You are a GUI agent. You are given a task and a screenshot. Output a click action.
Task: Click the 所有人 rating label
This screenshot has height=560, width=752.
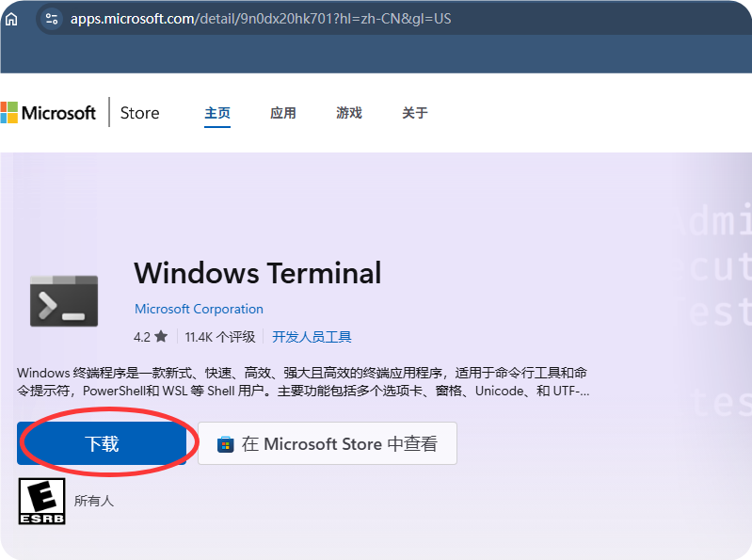(94, 501)
